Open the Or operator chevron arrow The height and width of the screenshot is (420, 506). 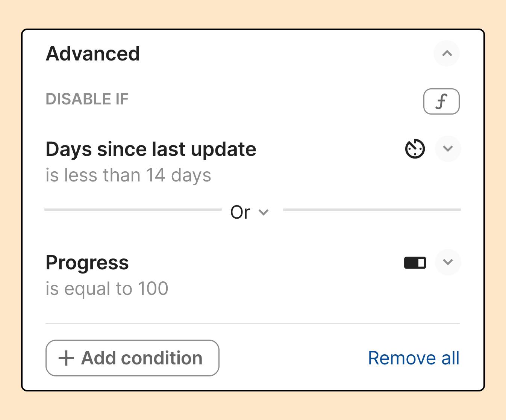pyautogui.click(x=264, y=212)
